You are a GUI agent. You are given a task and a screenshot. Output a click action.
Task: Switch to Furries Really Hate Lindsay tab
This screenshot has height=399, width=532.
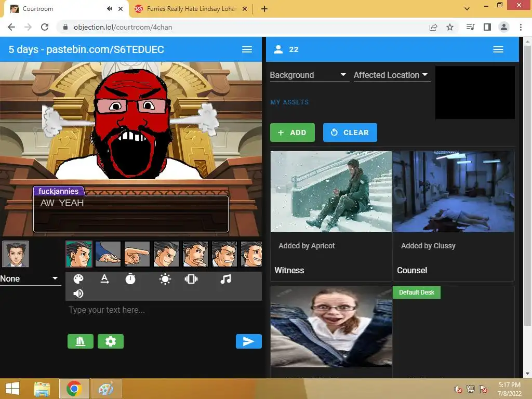pos(191,9)
